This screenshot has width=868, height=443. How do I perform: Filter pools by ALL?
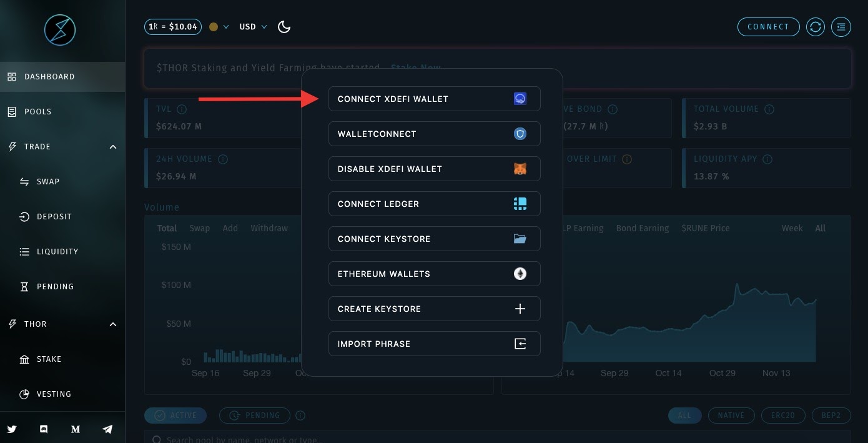point(685,416)
